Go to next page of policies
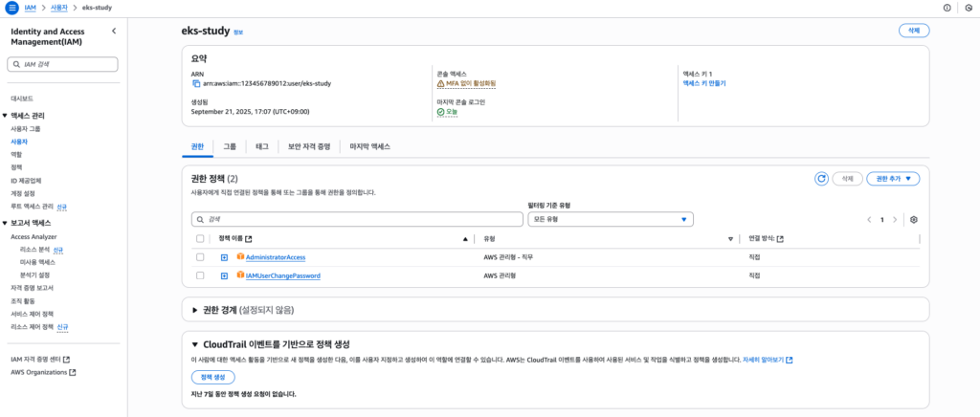 click(895, 219)
